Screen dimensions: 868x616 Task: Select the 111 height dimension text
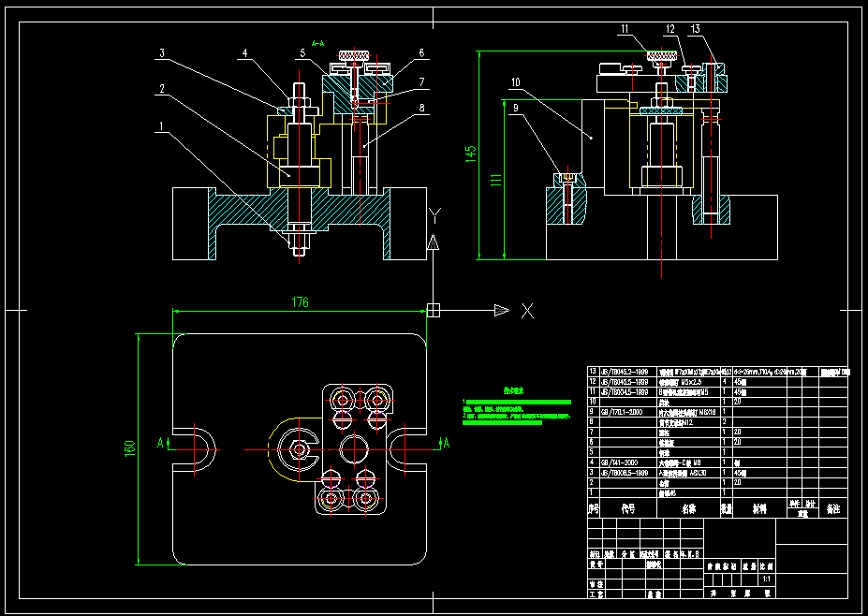[496, 181]
